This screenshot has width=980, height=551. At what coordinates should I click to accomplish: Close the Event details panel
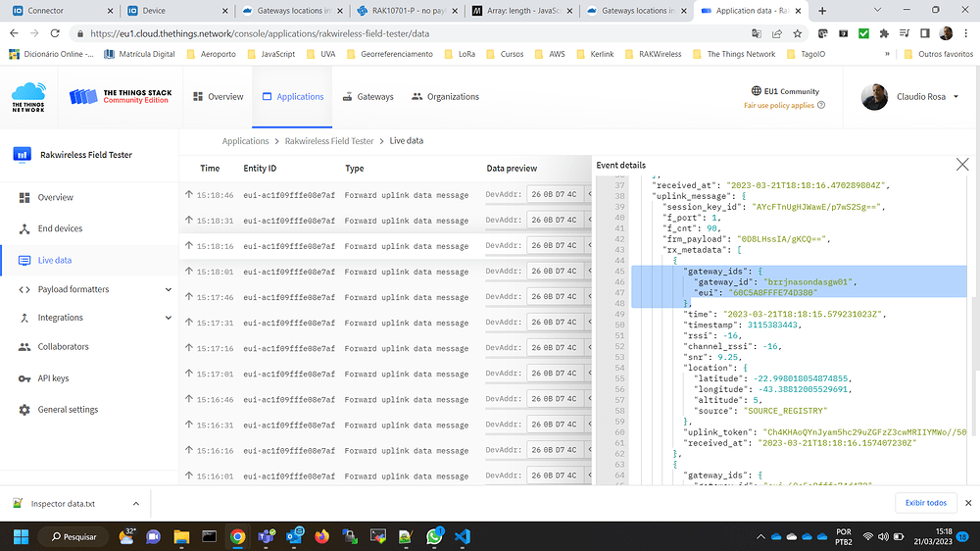[962, 165]
